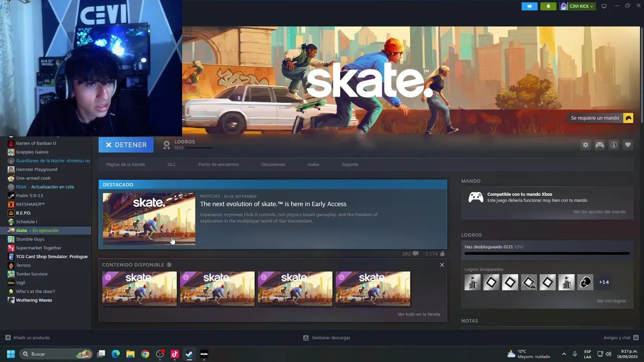Open Amigos y chat
This screenshot has height=362, width=644.
pyautogui.click(x=621, y=338)
